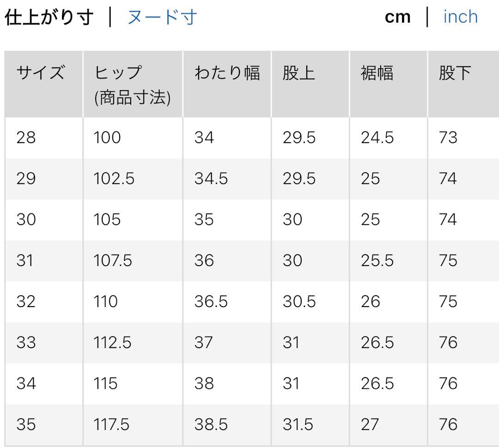The height and width of the screenshot is (448, 499).
Task: Click the hip value 117.5 cell
Action: 133,425
